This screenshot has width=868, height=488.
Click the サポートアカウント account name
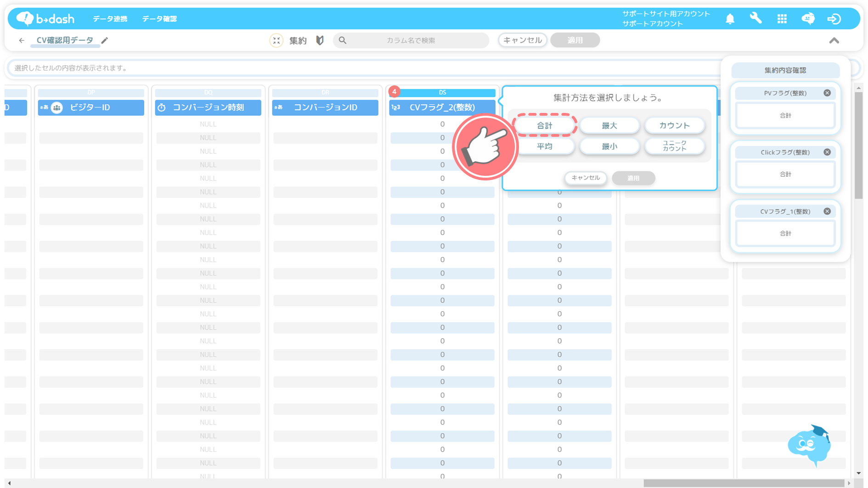[x=653, y=23]
